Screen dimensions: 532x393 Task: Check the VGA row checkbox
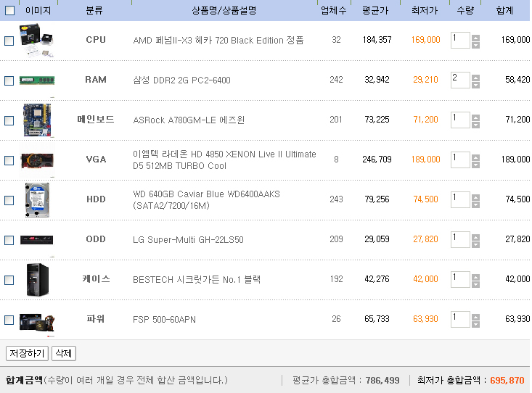click(x=9, y=160)
